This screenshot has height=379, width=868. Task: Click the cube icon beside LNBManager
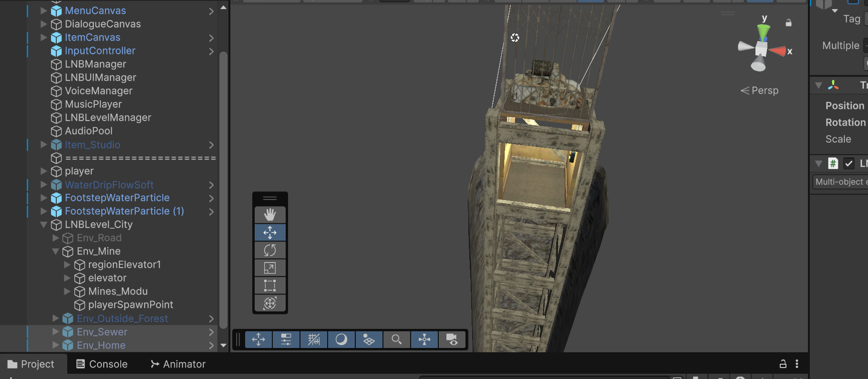pyautogui.click(x=56, y=64)
